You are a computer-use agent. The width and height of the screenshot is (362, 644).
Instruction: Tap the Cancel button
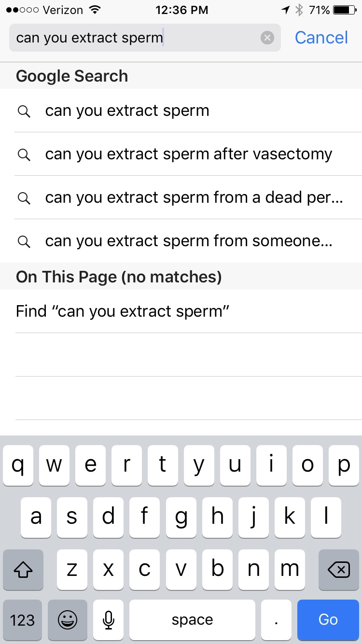pos(321,38)
